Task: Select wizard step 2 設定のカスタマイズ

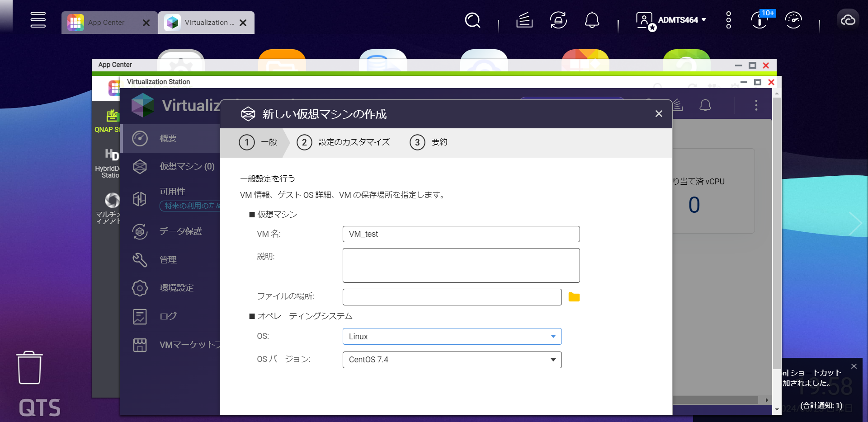Action: point(343,142)
